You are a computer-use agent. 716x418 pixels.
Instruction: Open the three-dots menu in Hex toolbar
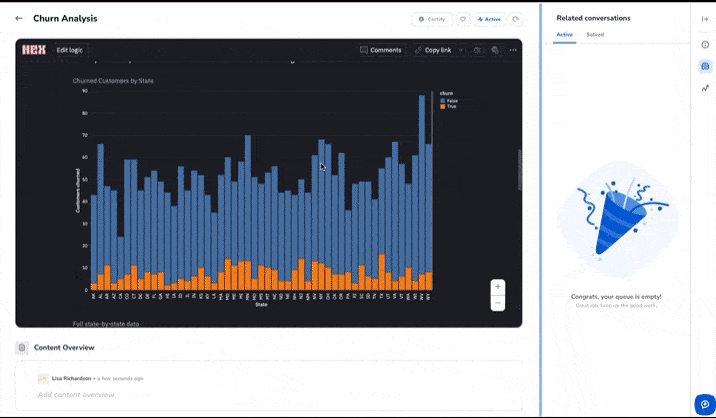coord(513,50)
